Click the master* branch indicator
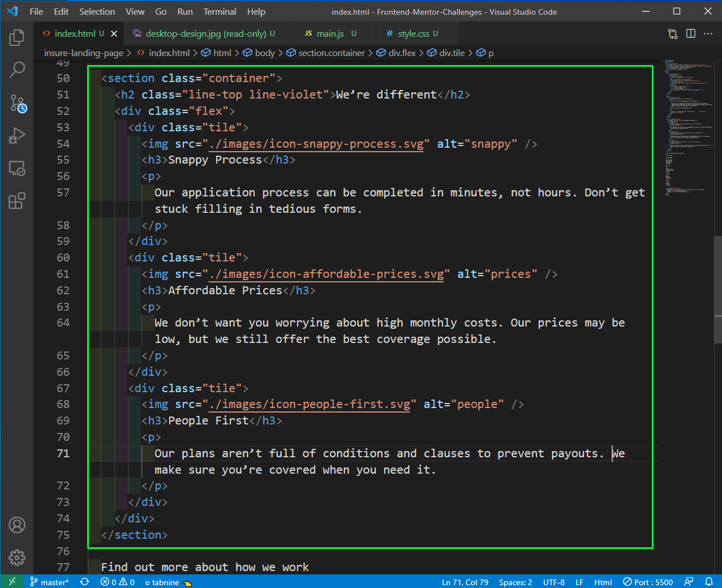This screenshot has height=588, width=722. coord(49,582)
